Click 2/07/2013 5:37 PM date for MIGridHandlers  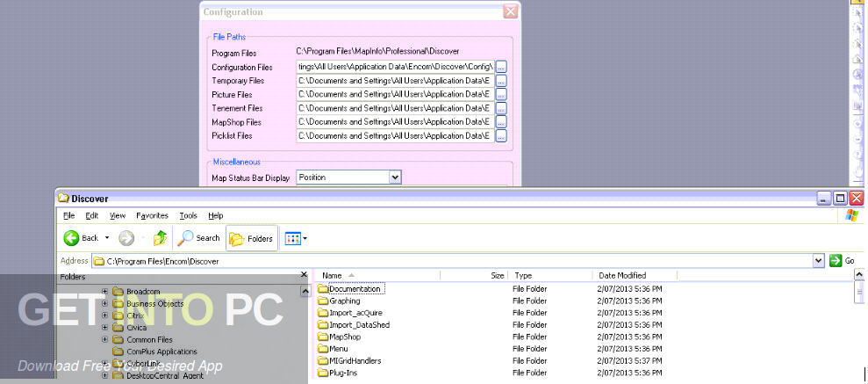(629, 361)
